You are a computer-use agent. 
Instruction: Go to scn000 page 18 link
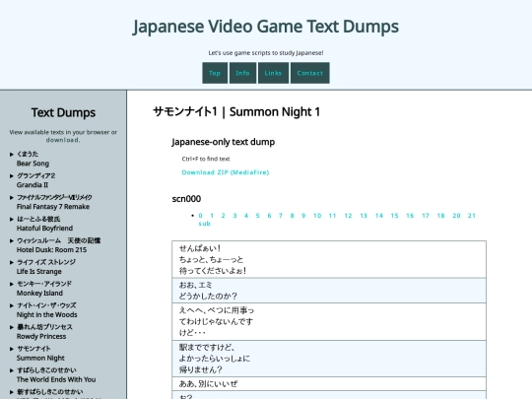[x=441, y=216]
